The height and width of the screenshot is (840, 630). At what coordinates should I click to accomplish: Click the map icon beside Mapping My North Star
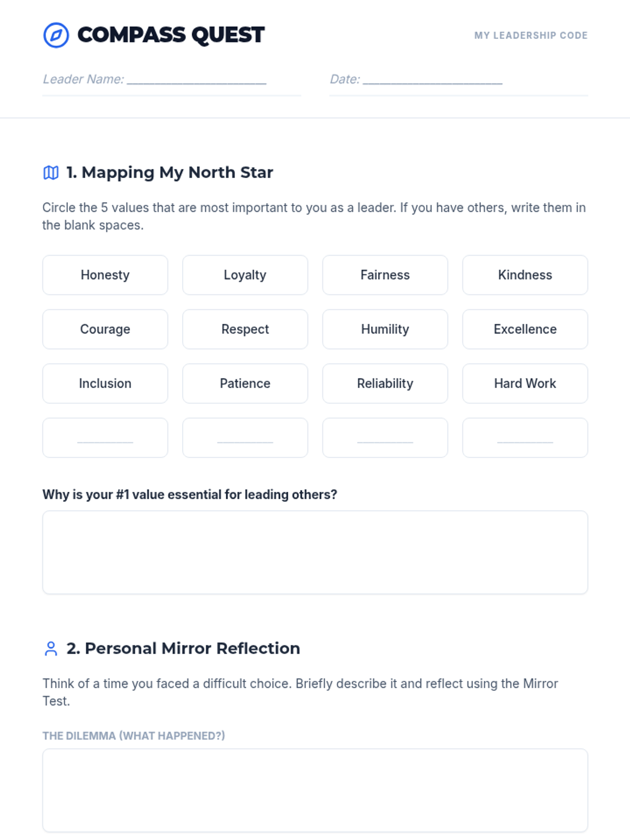(51, 173)
